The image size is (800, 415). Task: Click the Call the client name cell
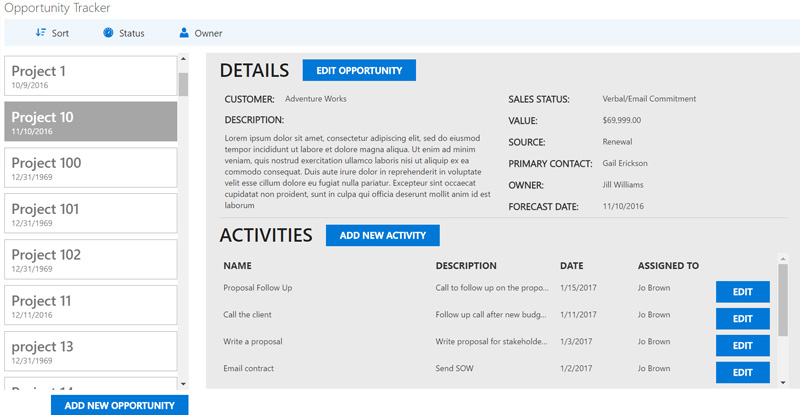(247, 314)
